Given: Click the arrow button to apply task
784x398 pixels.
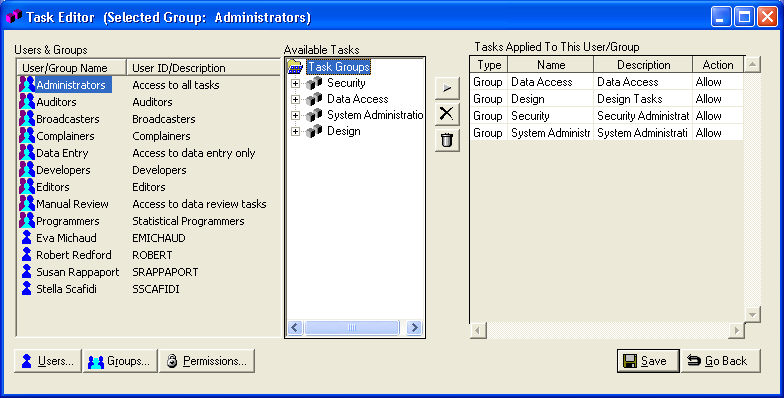Looking at the screenshot, I should [x=447, y=88].
